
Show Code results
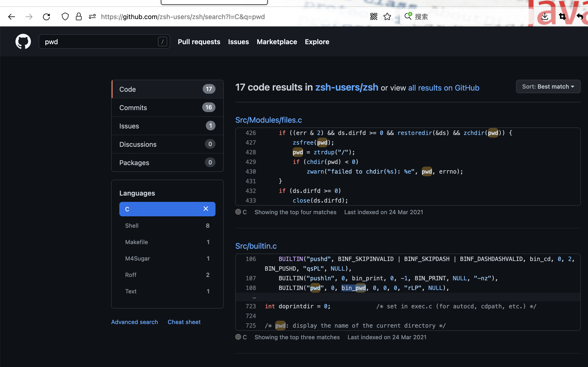pyautogui.click(x=167, y=89)
